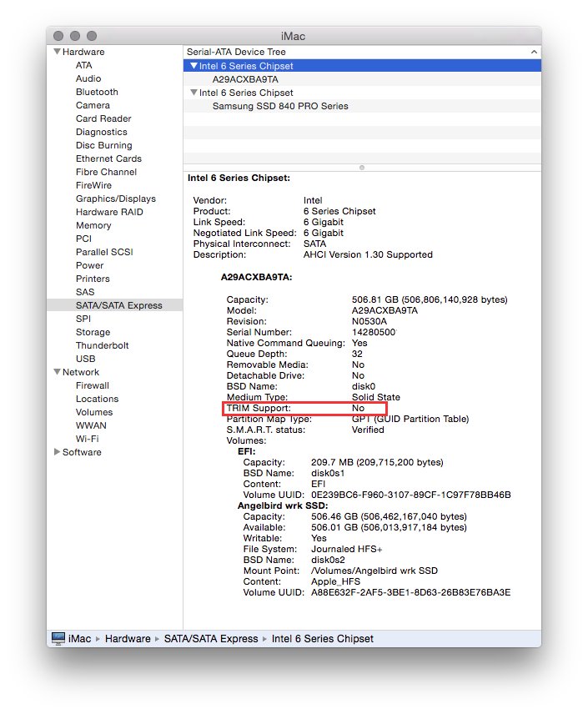Screen dimensions: 588x714
Task: Select Locations under Network
Action: tap(97, 399)
